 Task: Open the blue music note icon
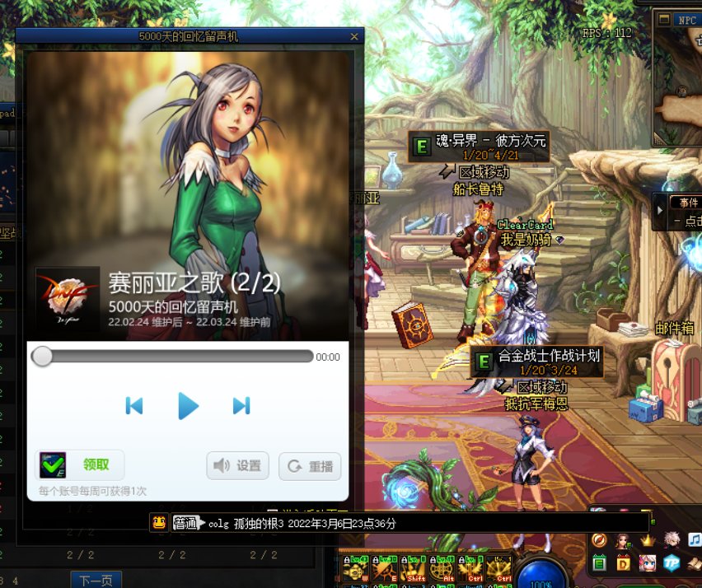[695, 540]
